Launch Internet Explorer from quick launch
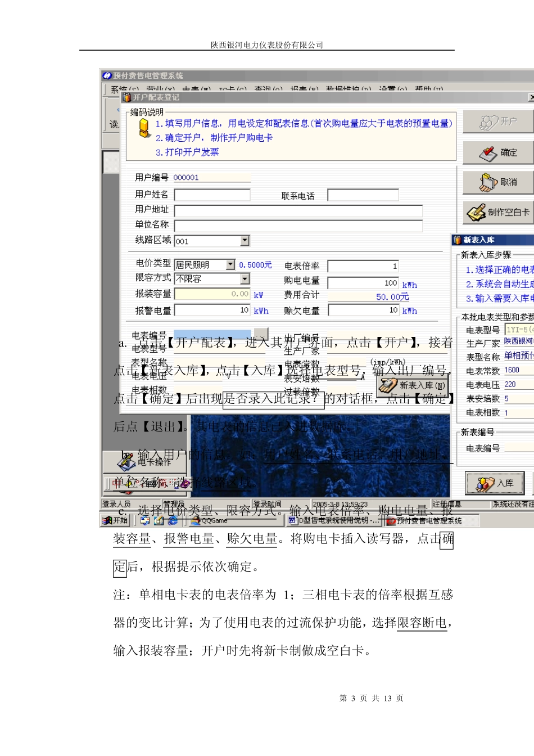 tap(173, 521)
